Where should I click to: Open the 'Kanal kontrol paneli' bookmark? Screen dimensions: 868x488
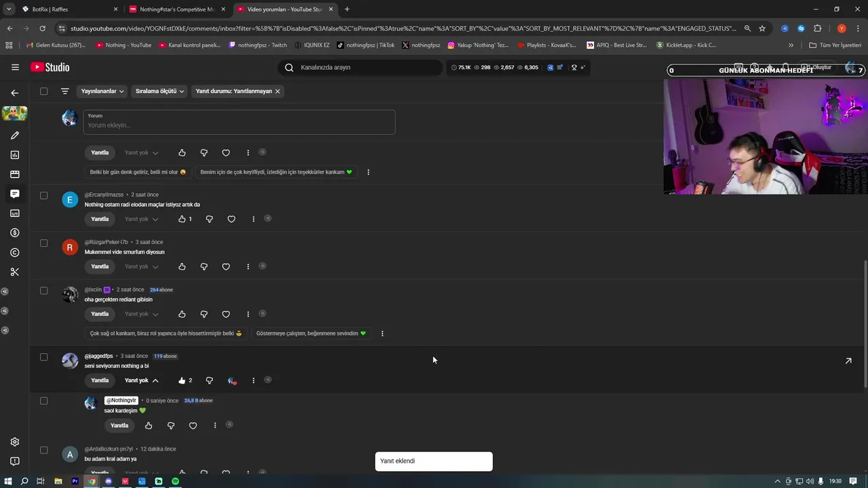(190, 45)
